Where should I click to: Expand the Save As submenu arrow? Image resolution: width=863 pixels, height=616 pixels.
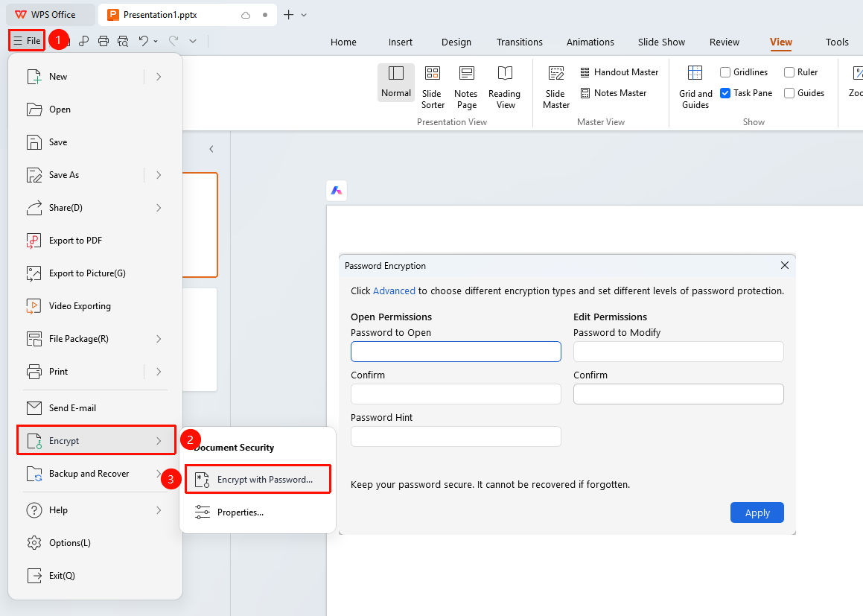(159, 175)
